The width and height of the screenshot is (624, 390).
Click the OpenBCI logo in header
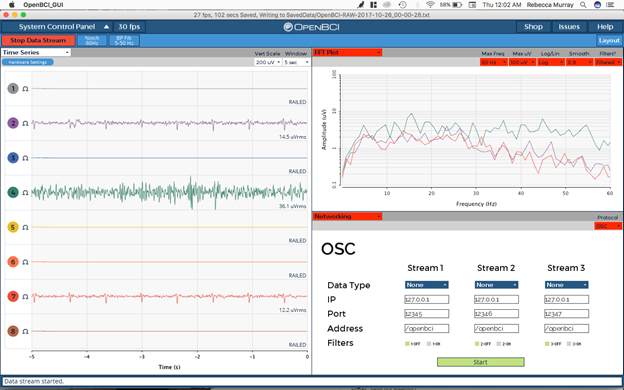point(311,27)
